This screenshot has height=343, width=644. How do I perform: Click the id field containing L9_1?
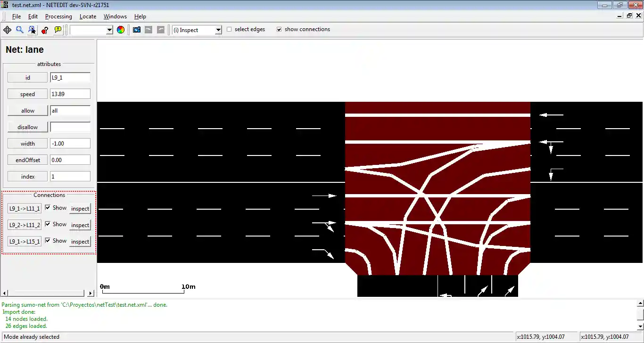tap(70, 78)
